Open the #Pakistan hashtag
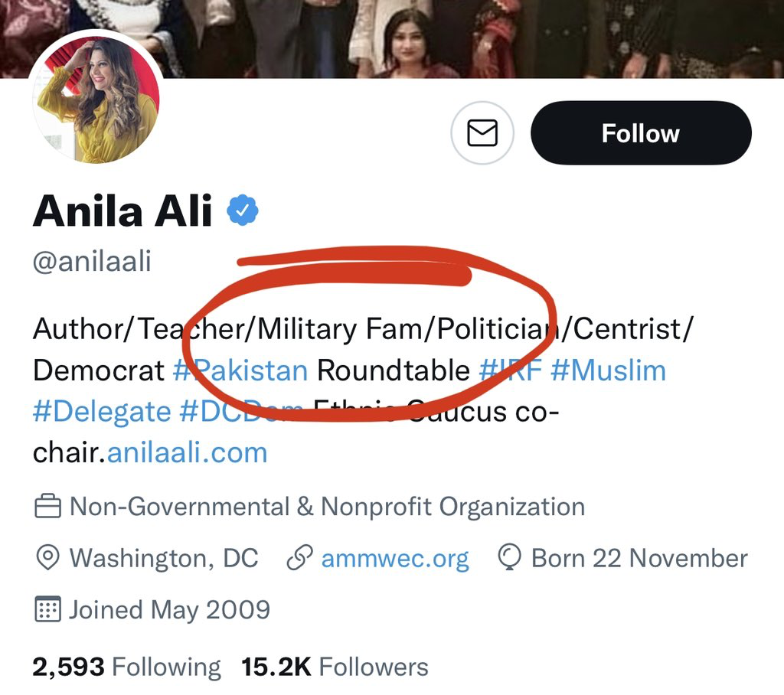Screen dimensions: 784x695 [240, 370]
